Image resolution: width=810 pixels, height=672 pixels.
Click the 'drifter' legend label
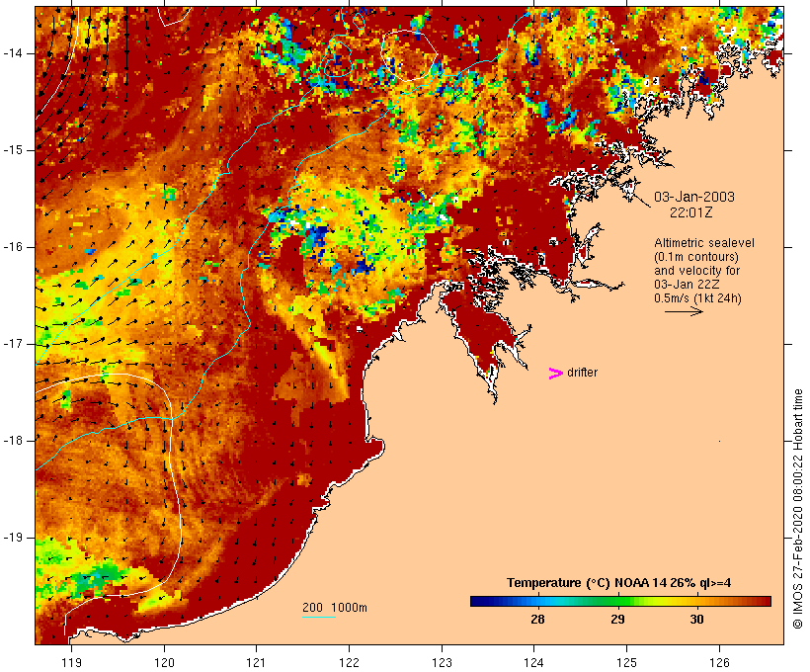pos(582,373)
